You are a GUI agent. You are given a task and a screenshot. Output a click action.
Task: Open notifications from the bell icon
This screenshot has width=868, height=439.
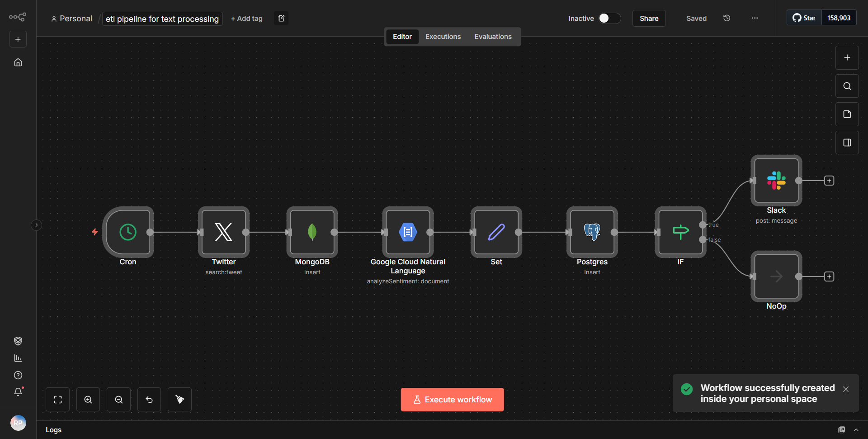[18, 392]
